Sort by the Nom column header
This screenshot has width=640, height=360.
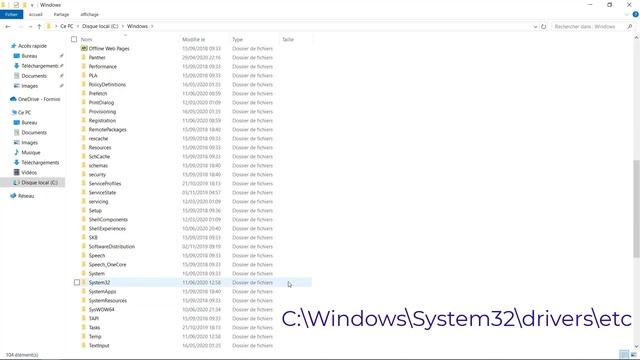coord(87,40)
